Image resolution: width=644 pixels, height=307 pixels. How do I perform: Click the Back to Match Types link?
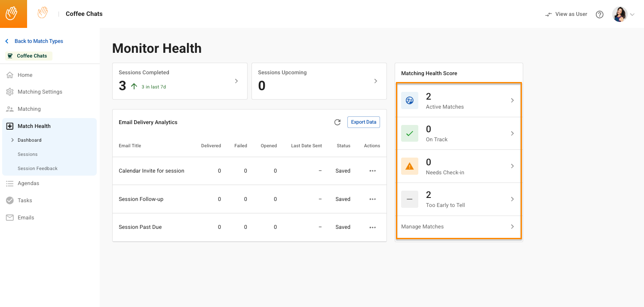click(x=38, y=41)
